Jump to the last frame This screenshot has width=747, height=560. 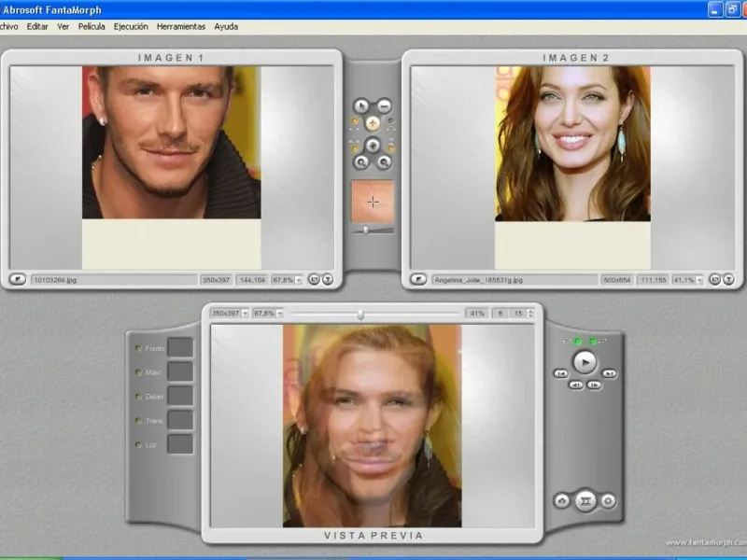pyautogui.click(x=609, y=373)
